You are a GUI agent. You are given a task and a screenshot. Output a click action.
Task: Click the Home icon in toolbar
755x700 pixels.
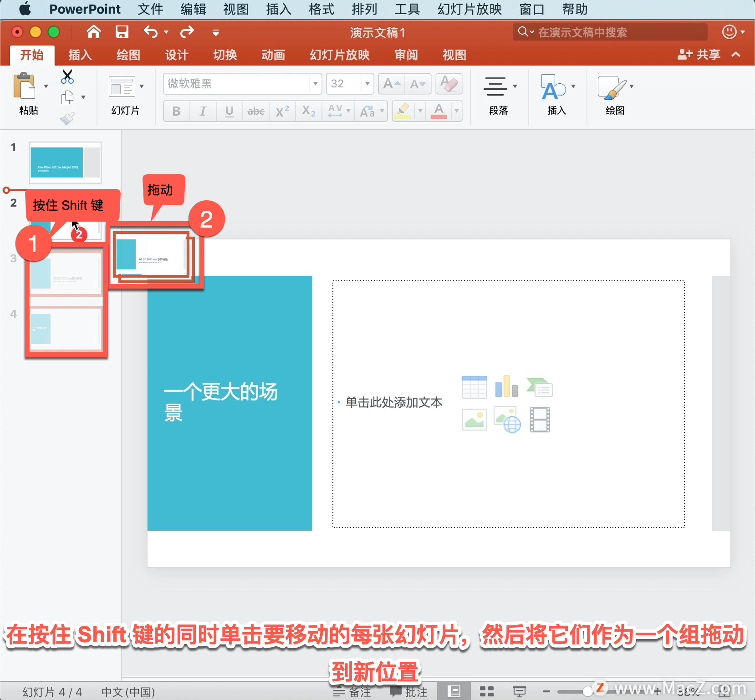[x=93, y=32]
